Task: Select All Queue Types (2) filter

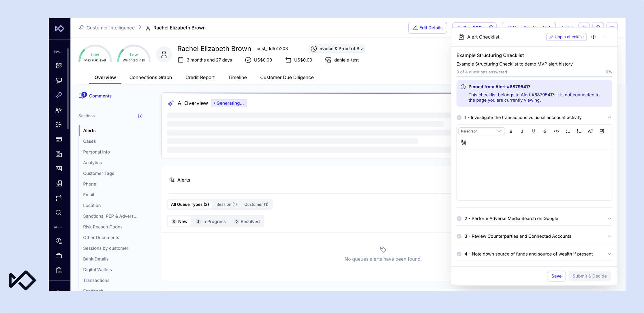Action: [x=190, y=204]
